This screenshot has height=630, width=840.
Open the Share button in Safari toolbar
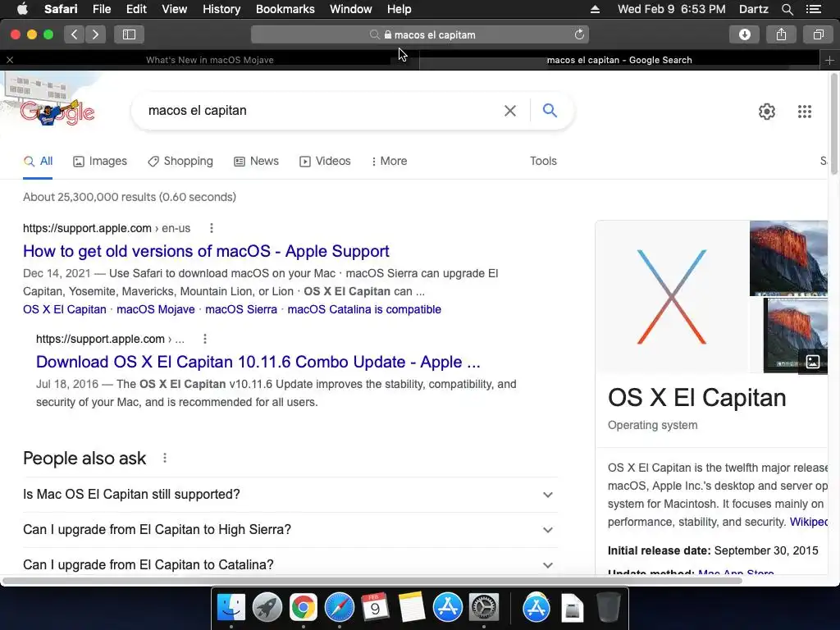(x=781, y=34)
